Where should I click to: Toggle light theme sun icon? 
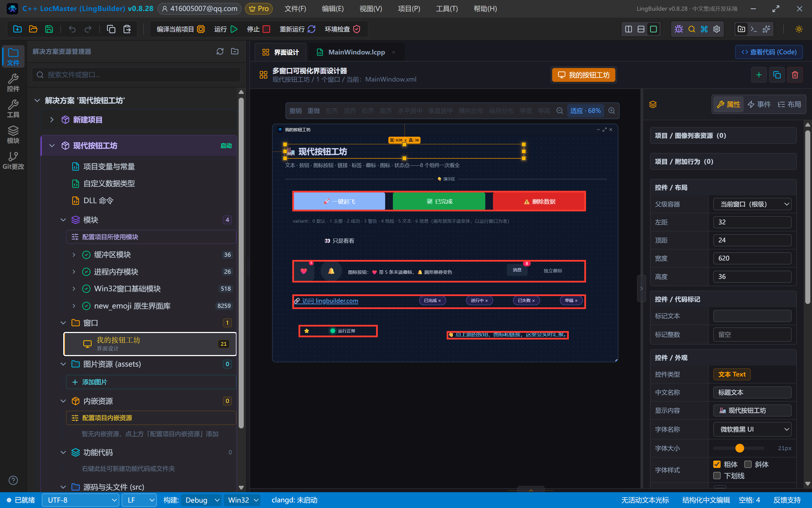pos(799,29)
